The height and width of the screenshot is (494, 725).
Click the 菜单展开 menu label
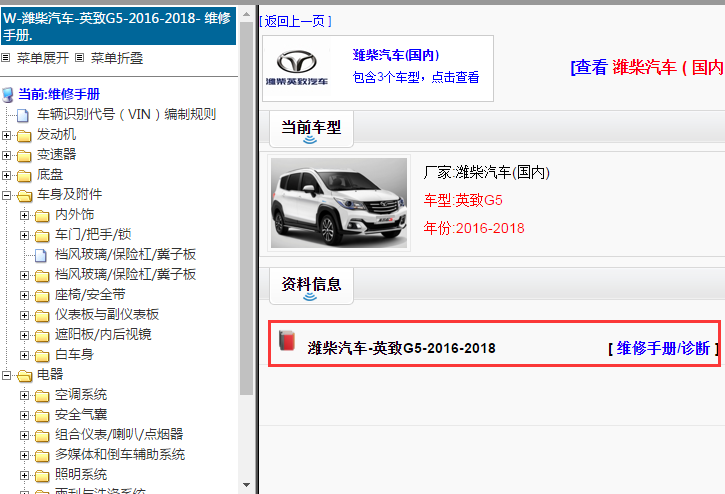click(x=43, y=58)
